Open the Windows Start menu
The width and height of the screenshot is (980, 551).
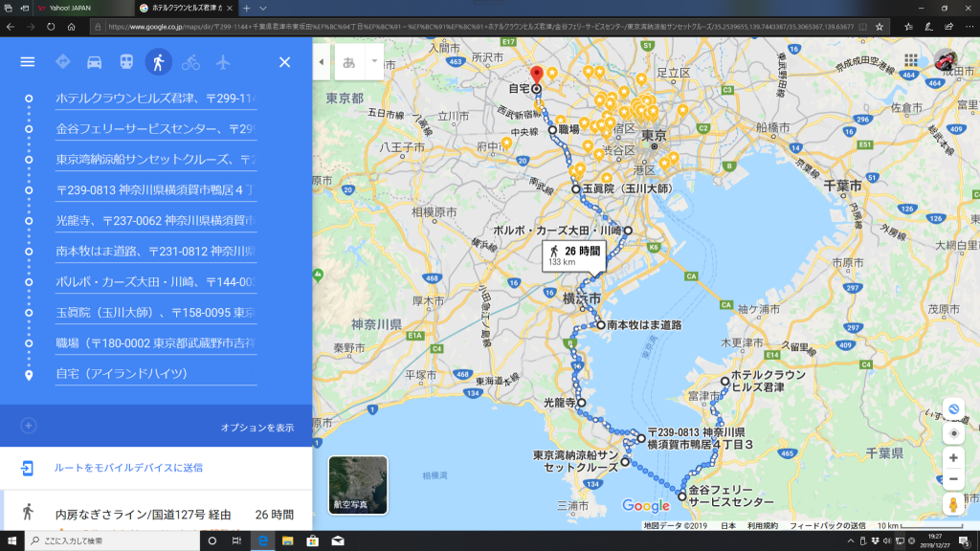pyautogui.click(x=11, y=541)
